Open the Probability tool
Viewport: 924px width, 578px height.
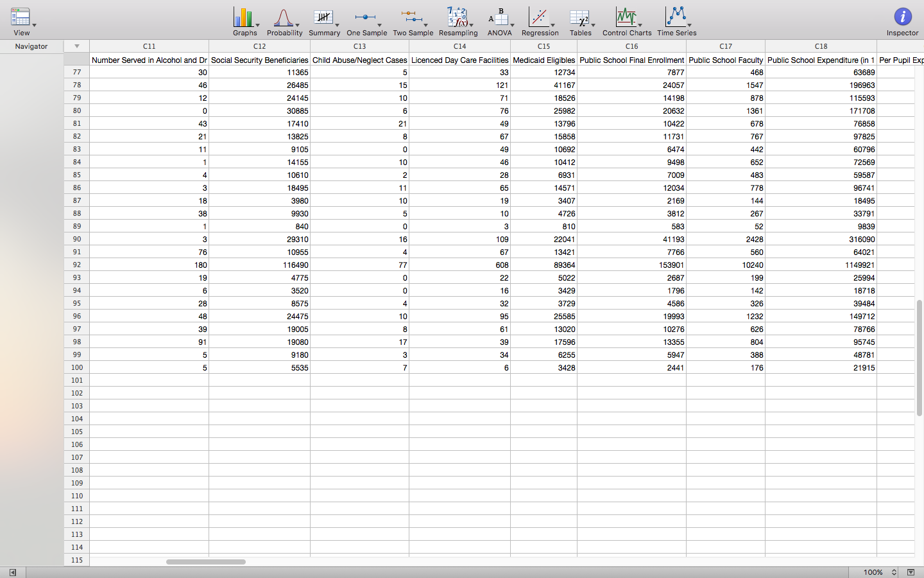[284, 21]
